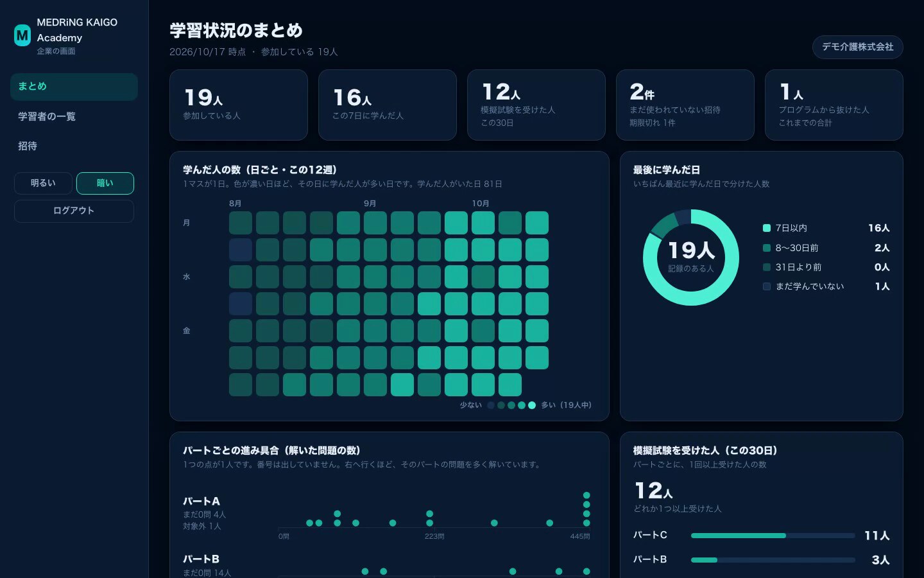Screen dimensions: 924x578
Task: Click the 445問 axis label
Action: click(580, 536)
